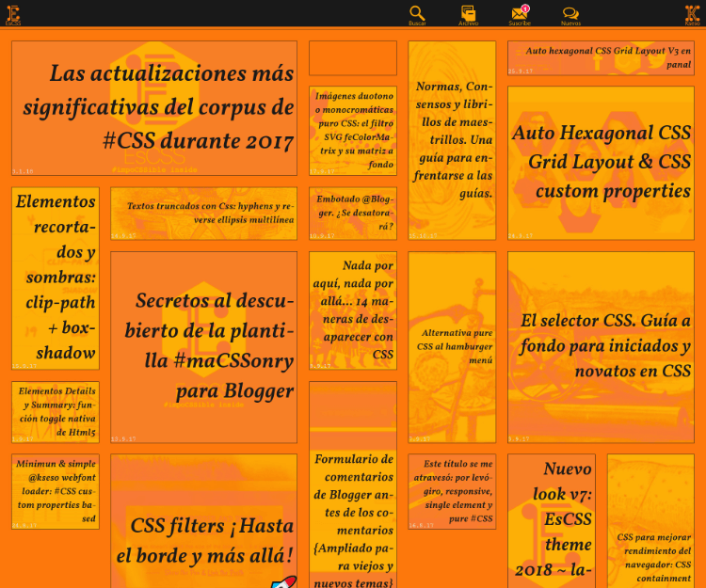The image size is (706, 588).
Task: Open 'Alternativa pure CSS al hamburger menú'
Action: tap(452, 345)
